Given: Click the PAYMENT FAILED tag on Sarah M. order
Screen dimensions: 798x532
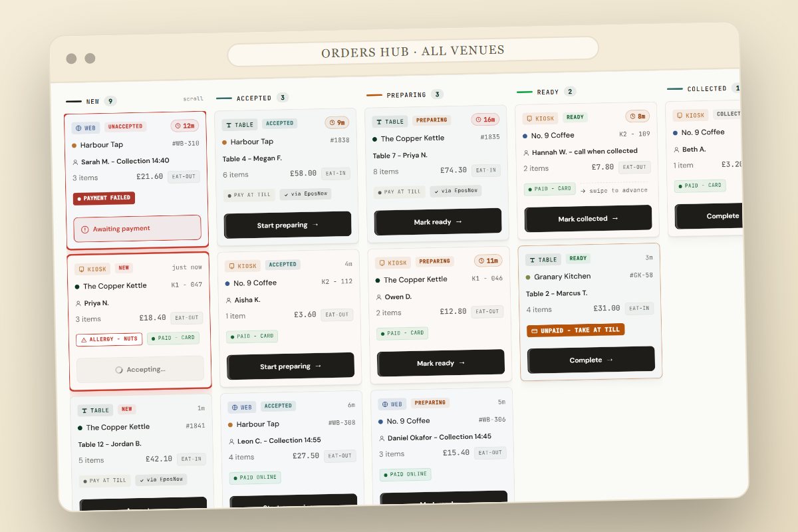Looking at the screenshot, I should pyautogui.click(x=104, y=198).
